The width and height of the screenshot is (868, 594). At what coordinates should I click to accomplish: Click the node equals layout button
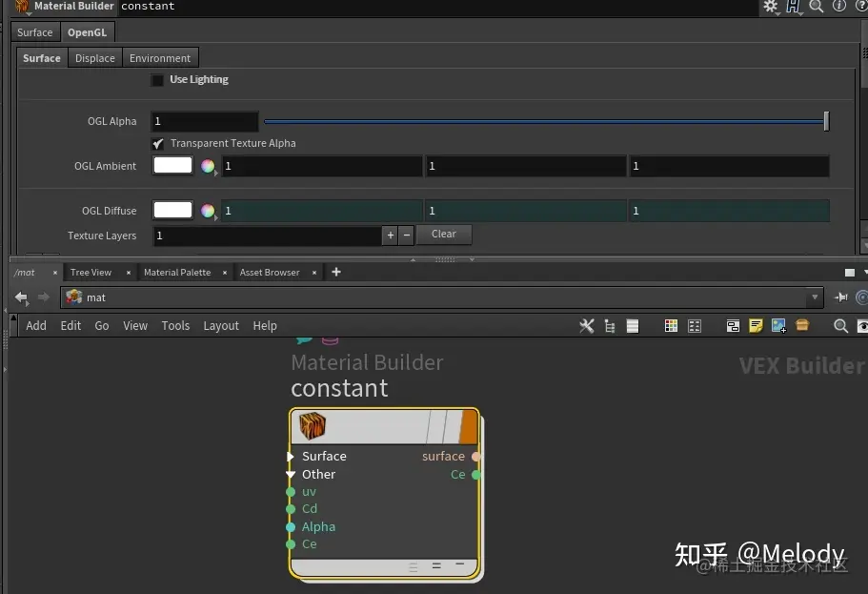tap(436, 565)
